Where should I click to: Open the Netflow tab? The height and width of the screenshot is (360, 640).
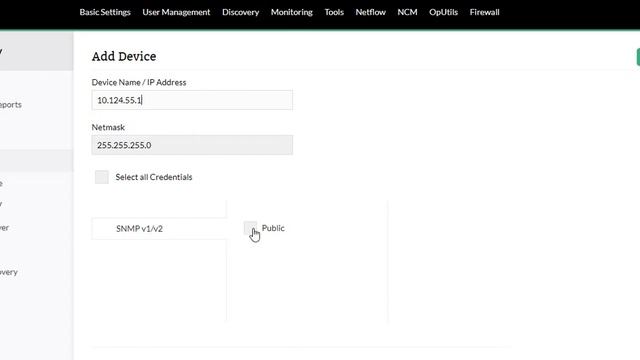click(370, 12)
